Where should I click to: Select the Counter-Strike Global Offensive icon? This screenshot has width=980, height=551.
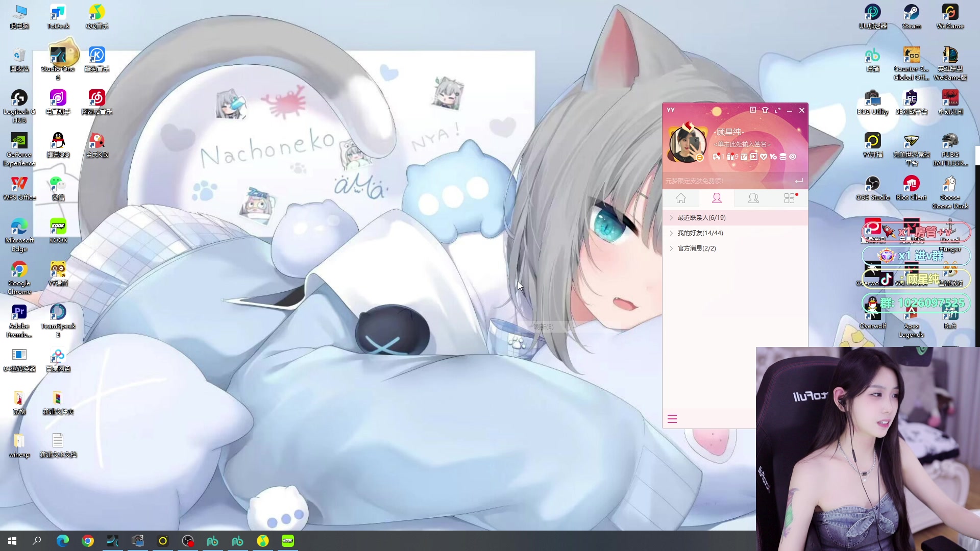(x=911, y=63)
